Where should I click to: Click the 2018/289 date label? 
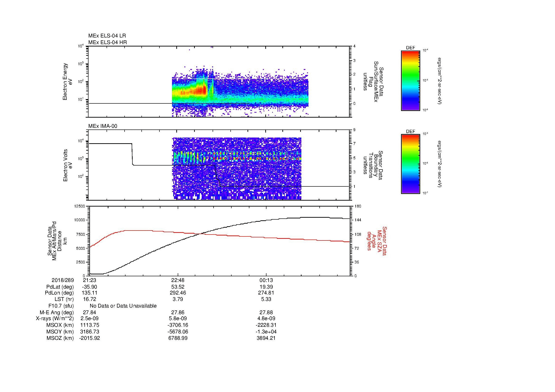63,280
